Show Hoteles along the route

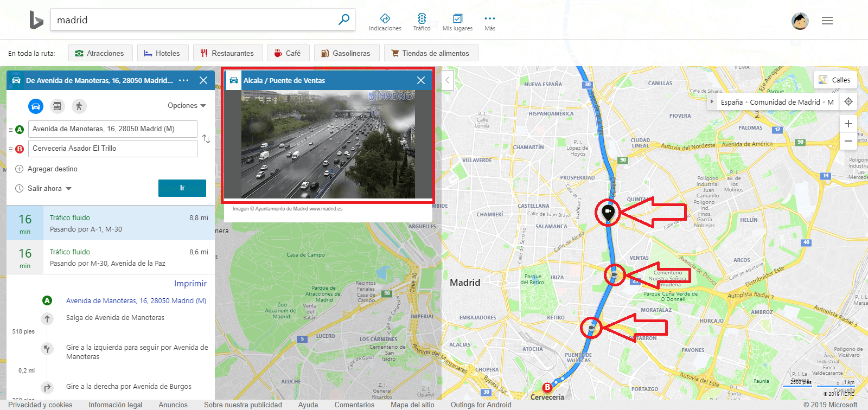pyautogui.click(x=163, y=53)
